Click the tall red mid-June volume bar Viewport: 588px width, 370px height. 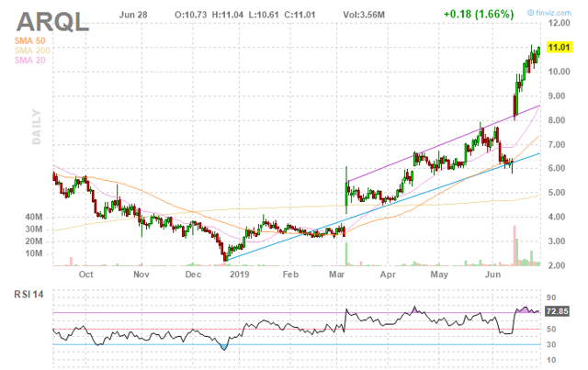click(514, 246)
